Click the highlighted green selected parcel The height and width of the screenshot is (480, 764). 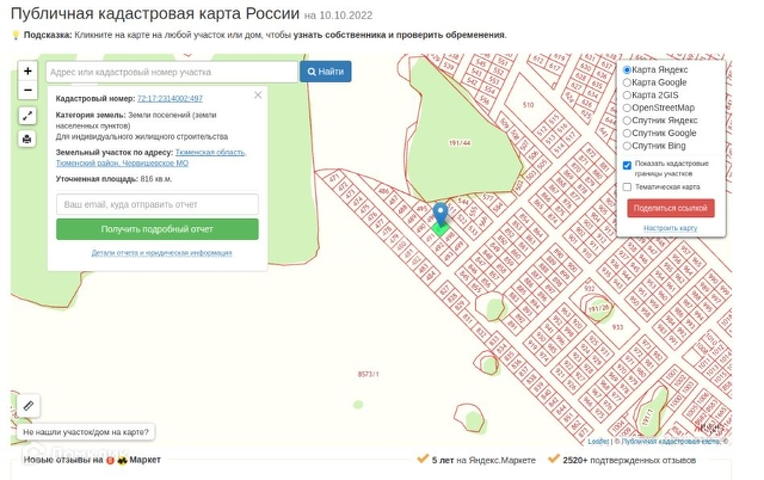coord(440,229)
